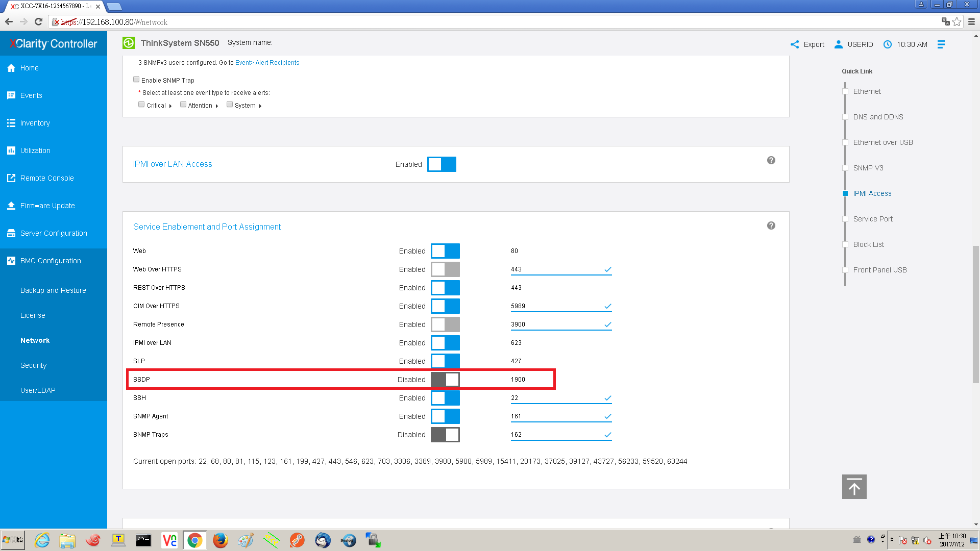
Task: Click the browser reload icon
Action: pos(38,22)
